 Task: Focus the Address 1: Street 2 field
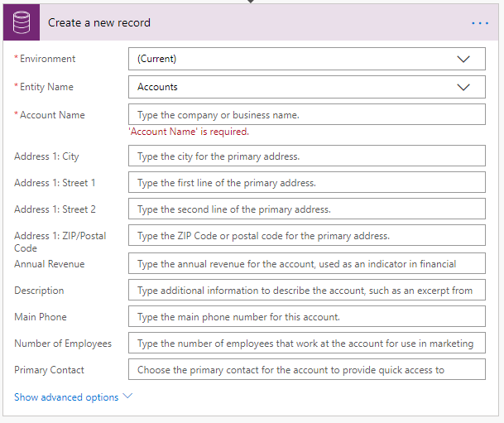click(307, 209)
